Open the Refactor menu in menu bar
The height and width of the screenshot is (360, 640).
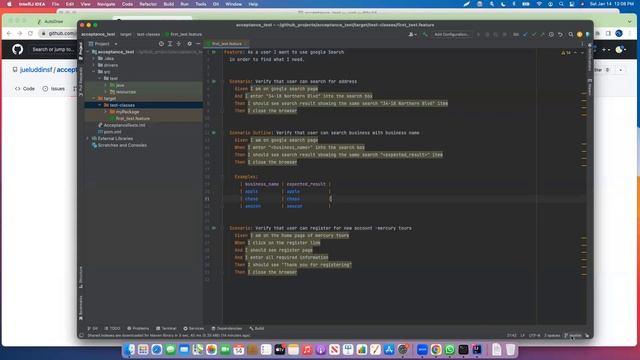click(148, 4)
